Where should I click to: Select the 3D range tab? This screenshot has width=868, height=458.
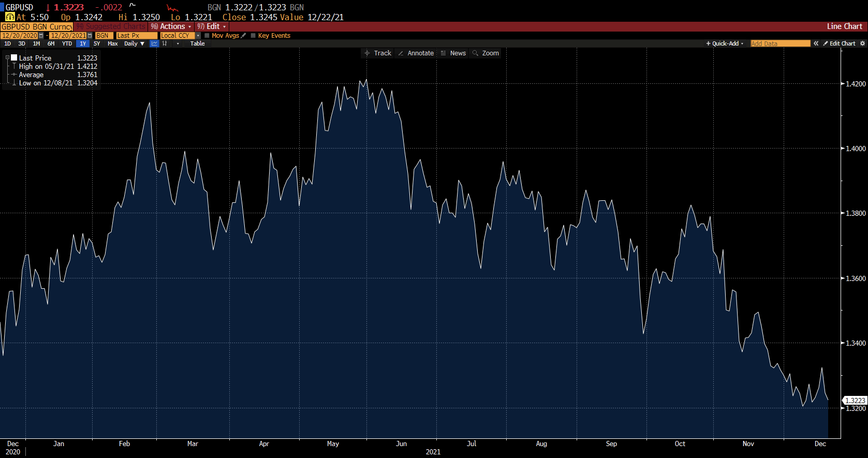(x=22, y=43)
